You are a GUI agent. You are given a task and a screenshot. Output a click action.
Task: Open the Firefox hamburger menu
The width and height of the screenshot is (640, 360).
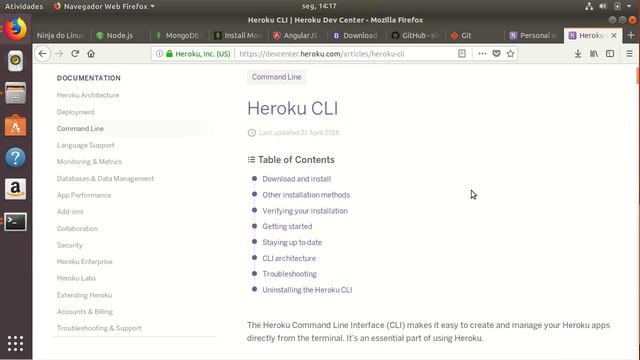[x=629, y=53]
